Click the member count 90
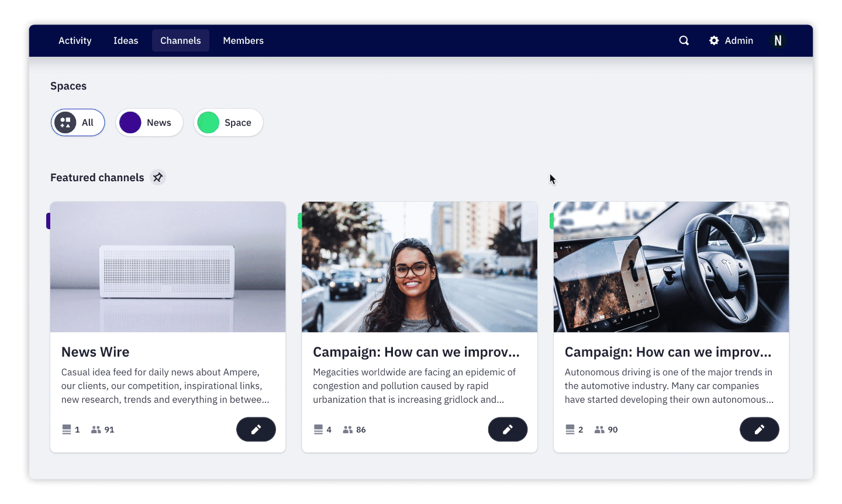The width and height of the screenshot is (842, 504). coord(613,430)
